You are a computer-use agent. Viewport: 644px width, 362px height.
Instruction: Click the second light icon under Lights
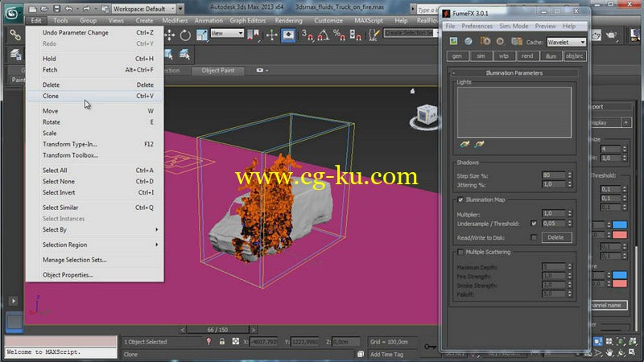tap(479, 144)
